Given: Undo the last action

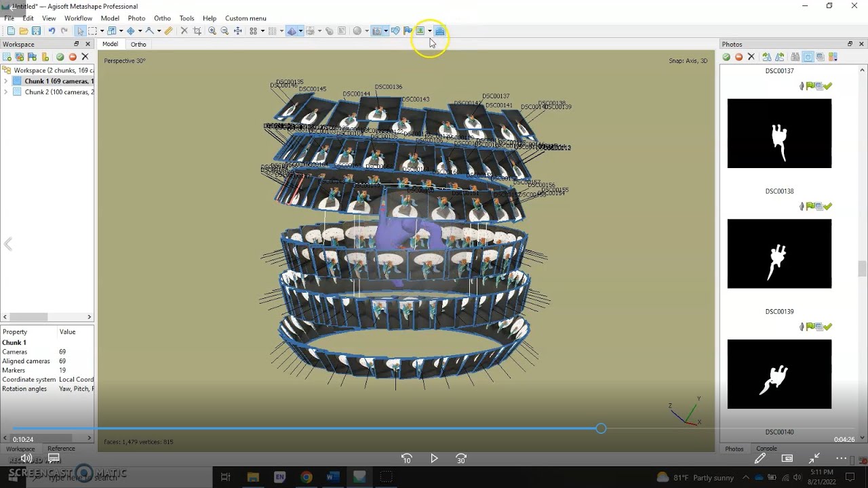Looking at the screenshot, I should (x=52, y=30).
